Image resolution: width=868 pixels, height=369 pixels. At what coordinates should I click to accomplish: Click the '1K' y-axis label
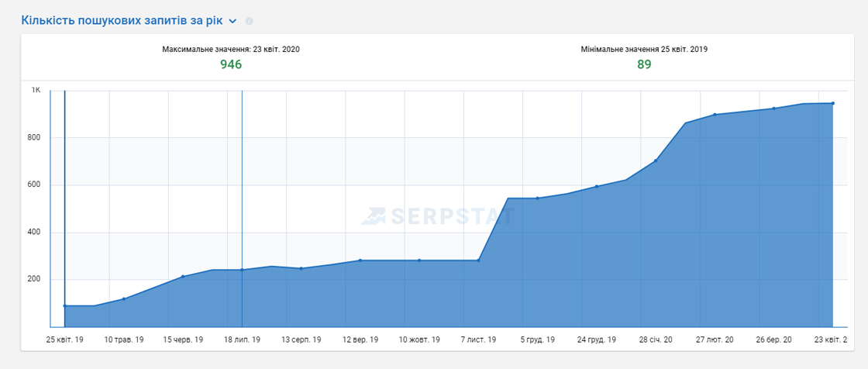[36, 90]
